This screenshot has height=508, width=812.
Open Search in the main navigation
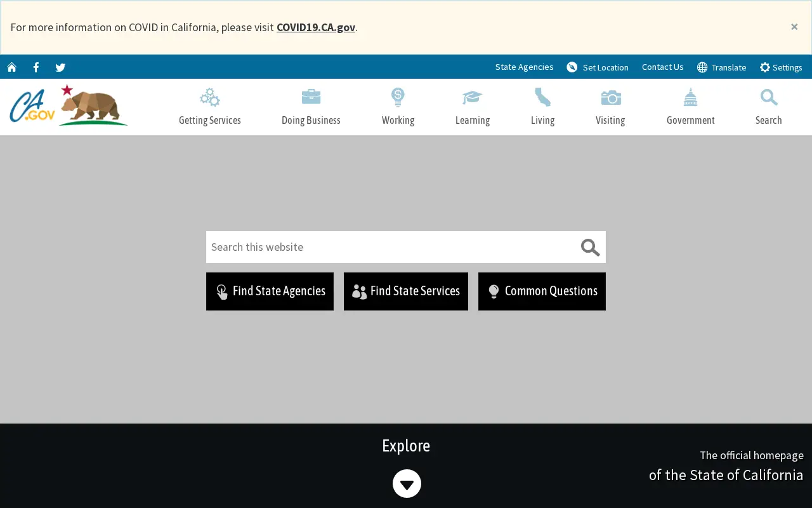[x=768, y=107]
